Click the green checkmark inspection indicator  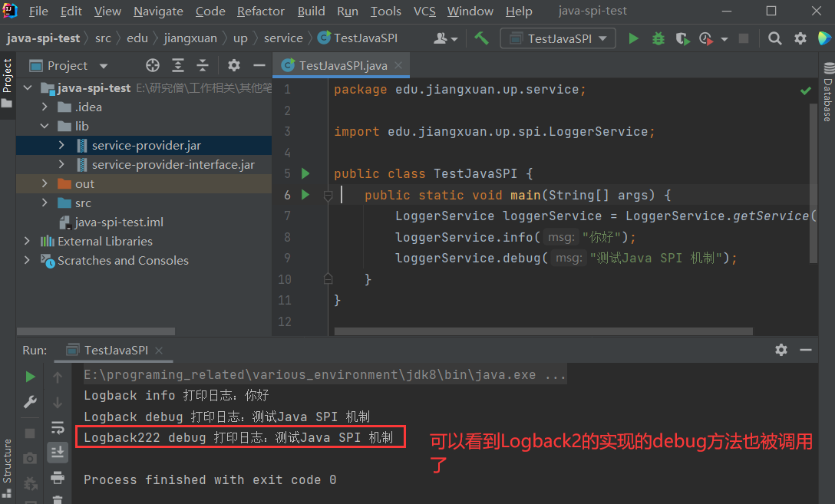(x=806, y=91)
